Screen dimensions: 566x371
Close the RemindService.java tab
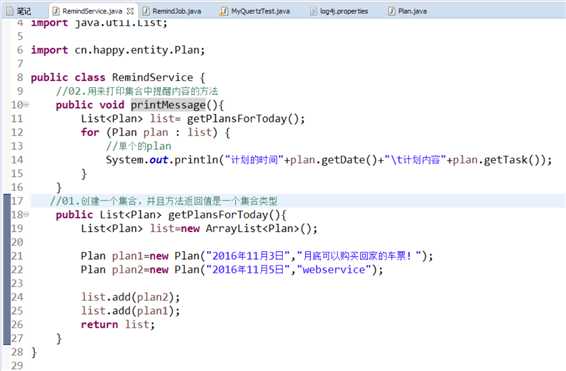pos(130,11)
